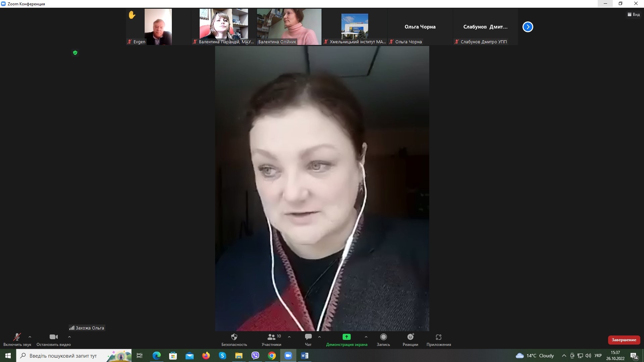This screenshot has height=362, width=644.
Task: Click the Захожа Ольга name label
Action: point(87,328)
